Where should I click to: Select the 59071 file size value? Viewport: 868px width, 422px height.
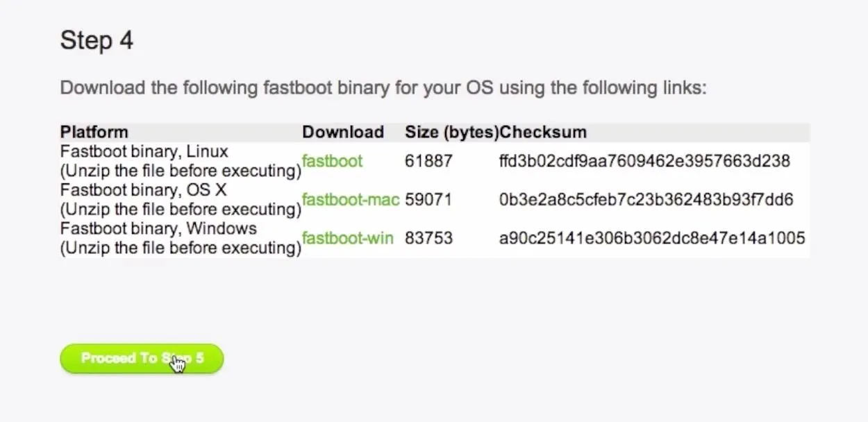pos(428,200)
